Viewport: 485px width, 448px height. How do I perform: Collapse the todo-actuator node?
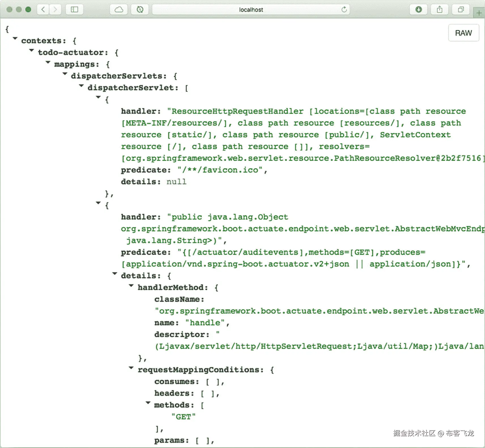[x=31, y=50]
